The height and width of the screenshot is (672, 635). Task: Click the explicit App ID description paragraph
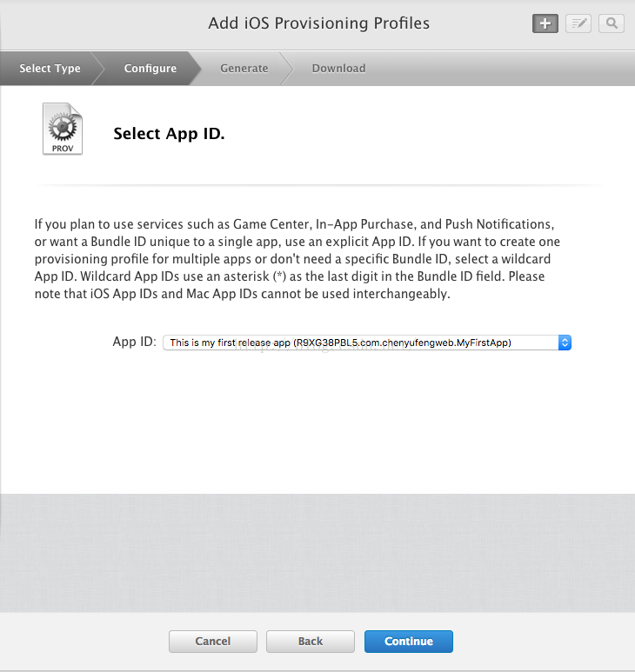pyautogui.click(x=297, y=259)
